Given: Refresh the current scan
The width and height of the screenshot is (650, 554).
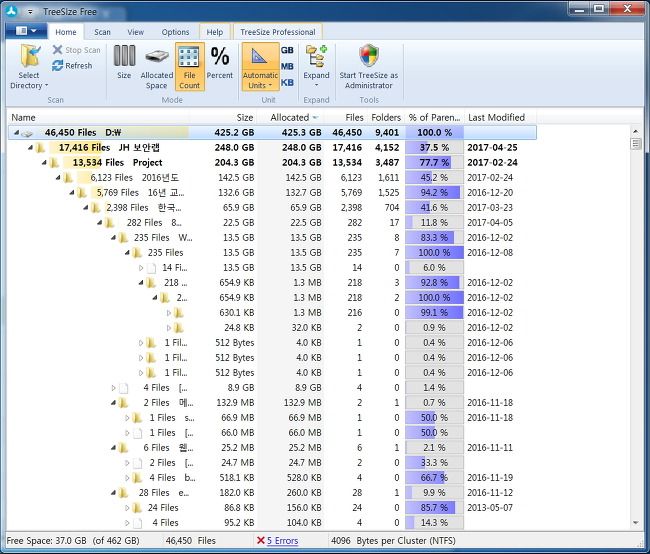Looking at the screenshot, I should 72,66.
